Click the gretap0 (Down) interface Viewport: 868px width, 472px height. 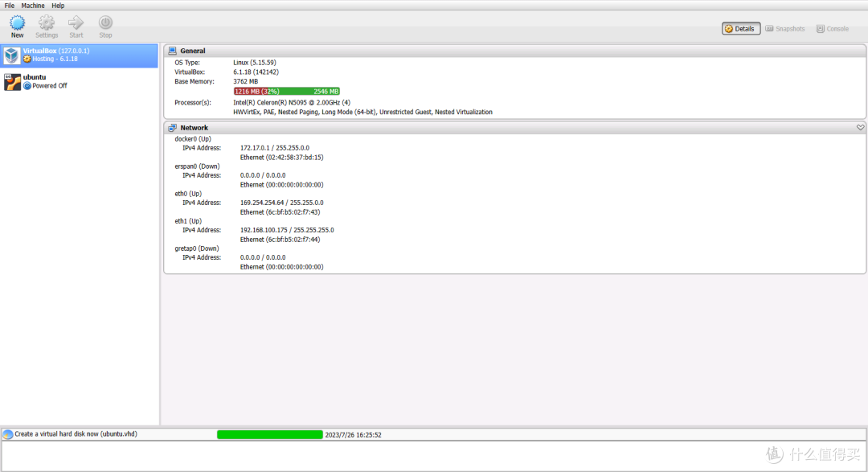coord(197,248)
